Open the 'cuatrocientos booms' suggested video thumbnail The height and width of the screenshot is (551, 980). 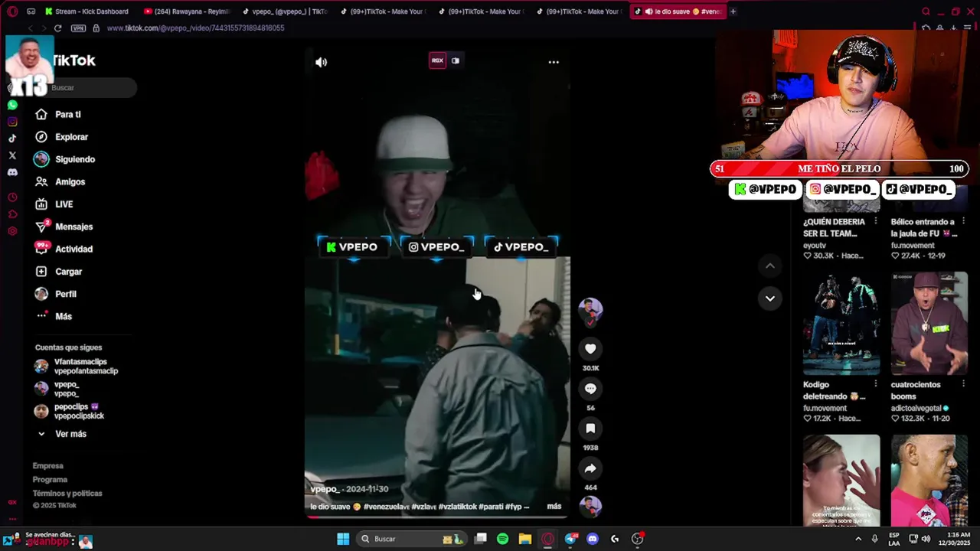[x=929, y=324]
